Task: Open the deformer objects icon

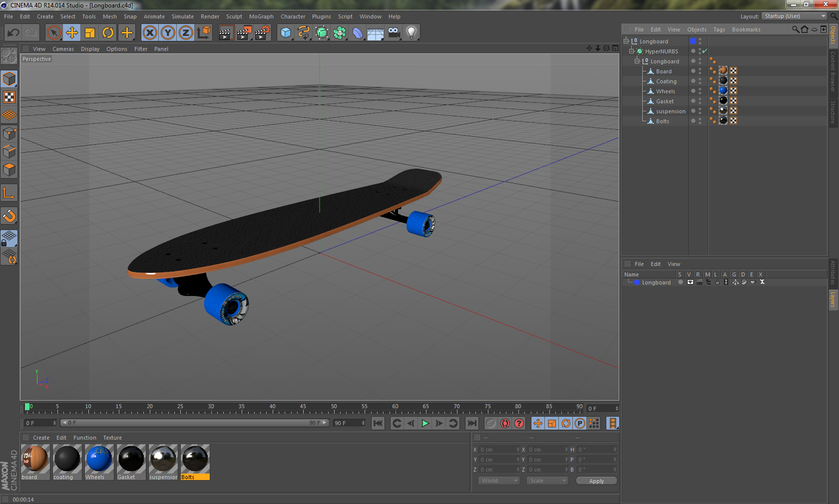Action: (x=358, y=33)
